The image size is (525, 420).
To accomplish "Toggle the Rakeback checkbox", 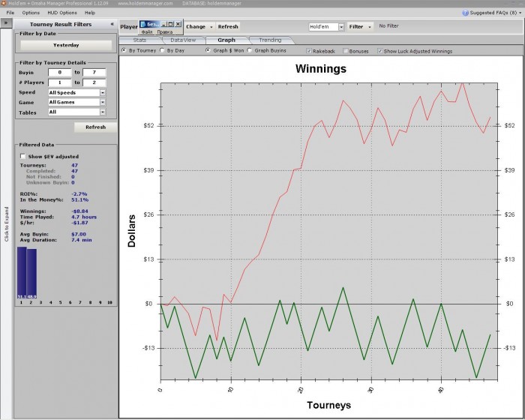I will coord(309,51).
